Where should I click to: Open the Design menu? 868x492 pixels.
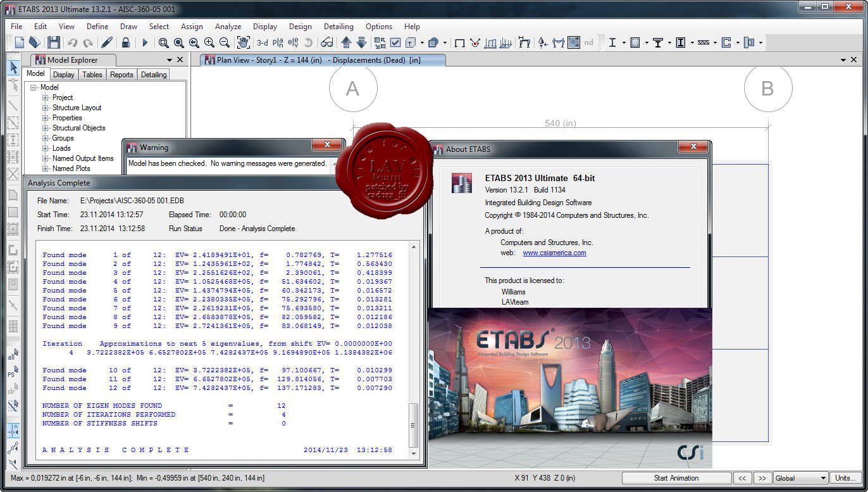tap(301, 27)
